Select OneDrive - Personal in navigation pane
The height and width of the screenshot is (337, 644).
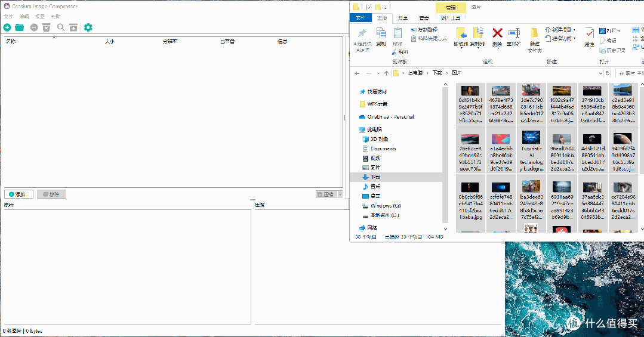click(386, 117)
